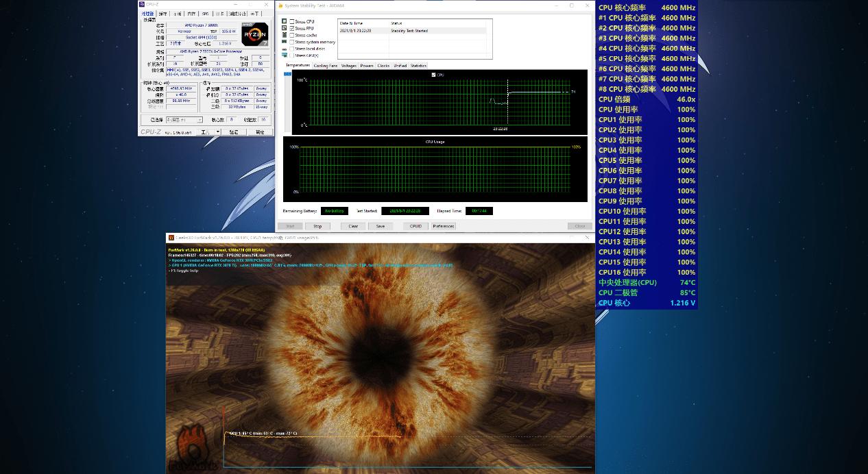The height and width of the screenshot is (474, 868).
Task: Open the SPD tab in CPU-Z
Action: coord(205,14)
